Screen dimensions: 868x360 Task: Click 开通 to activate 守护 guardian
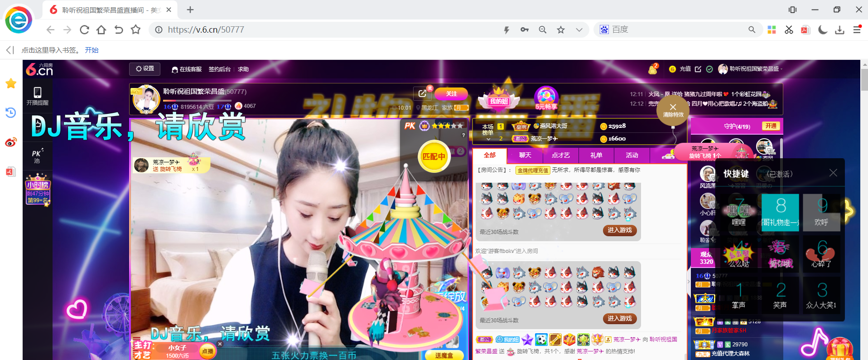[771, 126]
